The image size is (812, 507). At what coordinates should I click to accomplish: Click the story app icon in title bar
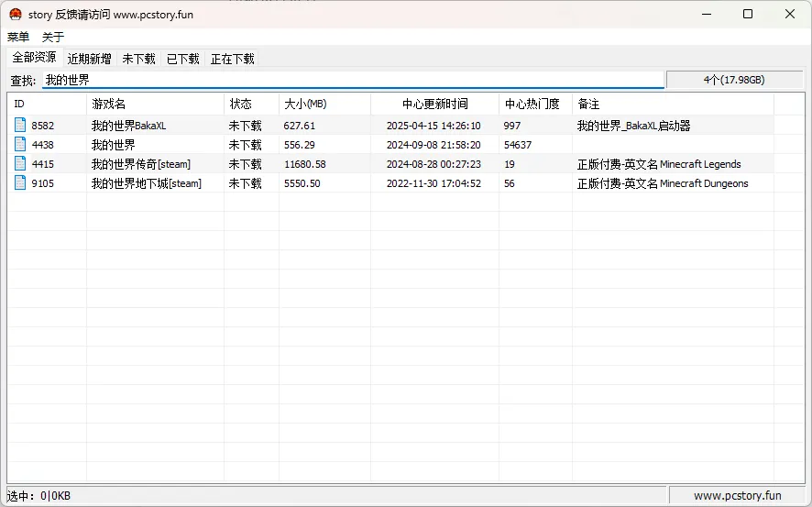click(16, 14)
